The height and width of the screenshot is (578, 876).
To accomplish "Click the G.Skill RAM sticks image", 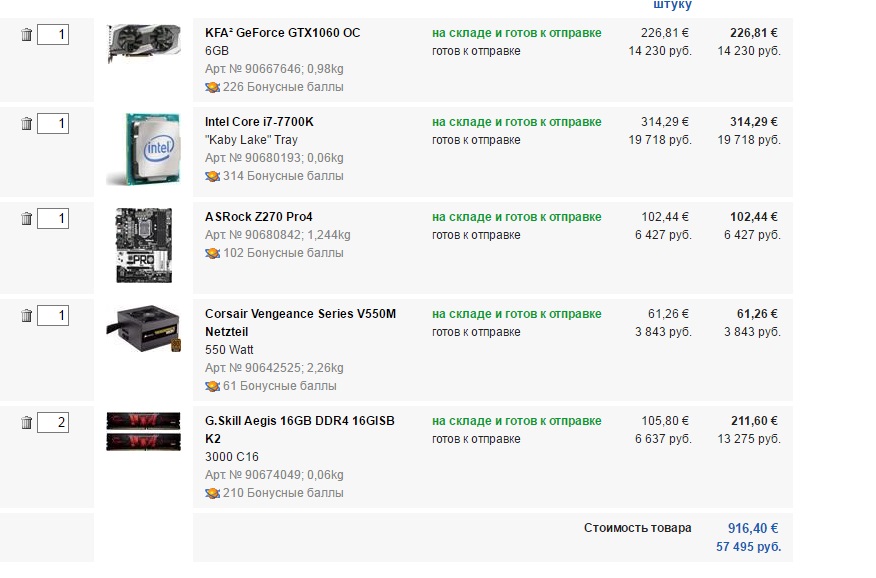I will (x=144, y=431).
